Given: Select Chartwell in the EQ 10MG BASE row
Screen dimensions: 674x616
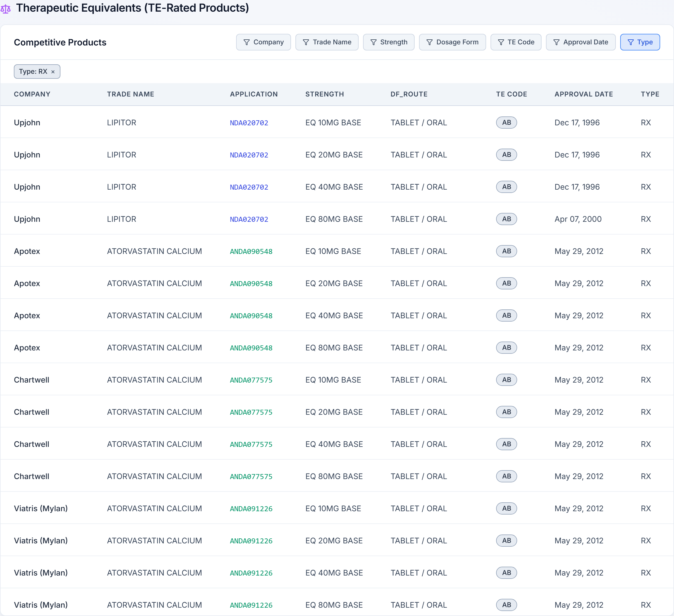Looking at the screenshot, I should pyautogui.click(x=32, y=380).
